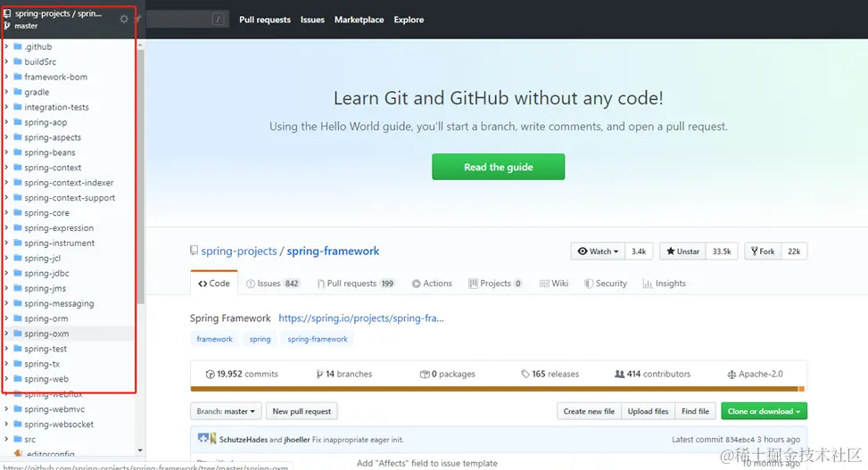Open the spring.io project URL link
This screenshot has width=868, height=470.
(361, 318)
